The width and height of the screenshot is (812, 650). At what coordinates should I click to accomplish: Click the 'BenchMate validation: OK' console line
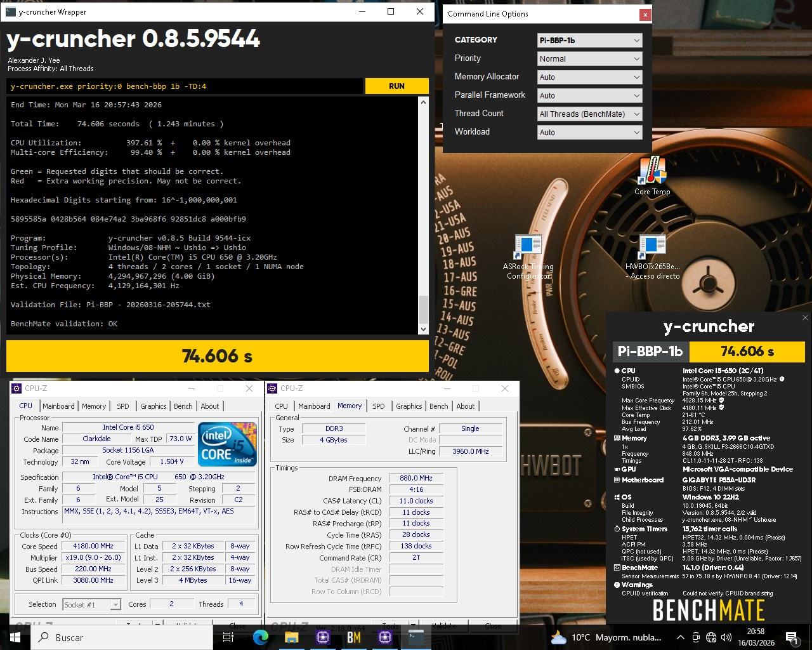tap(64, 324)
